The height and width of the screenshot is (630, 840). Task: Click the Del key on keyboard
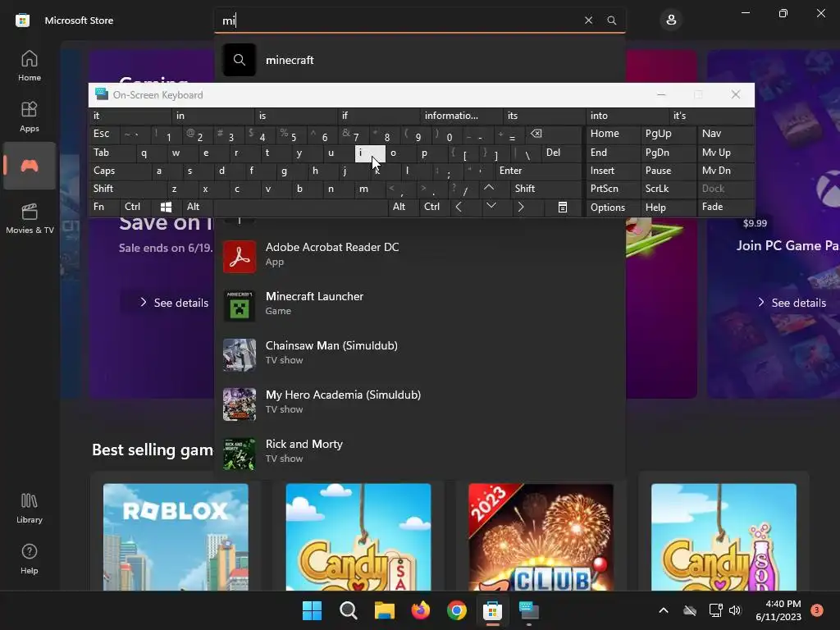[x=561, y=153]
